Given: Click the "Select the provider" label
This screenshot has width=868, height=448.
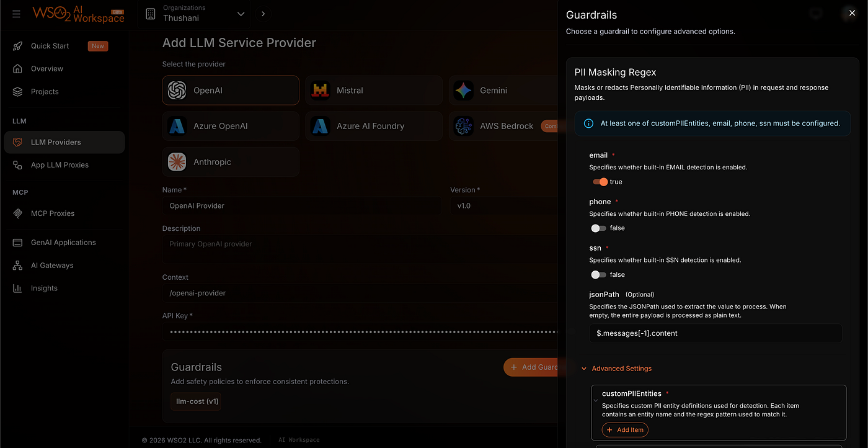Looking at the screenshot, I should click(194, 65).
